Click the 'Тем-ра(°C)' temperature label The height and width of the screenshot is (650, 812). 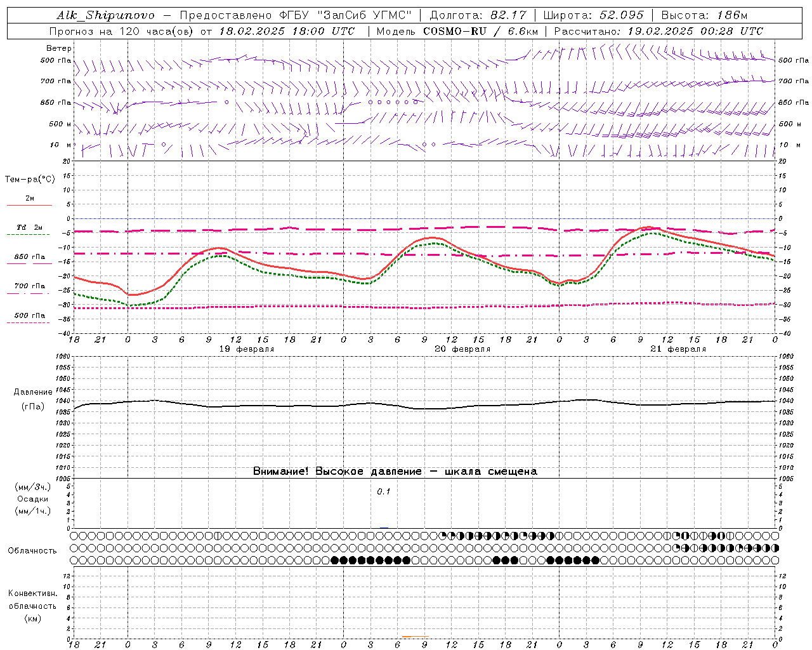(30, 180)
